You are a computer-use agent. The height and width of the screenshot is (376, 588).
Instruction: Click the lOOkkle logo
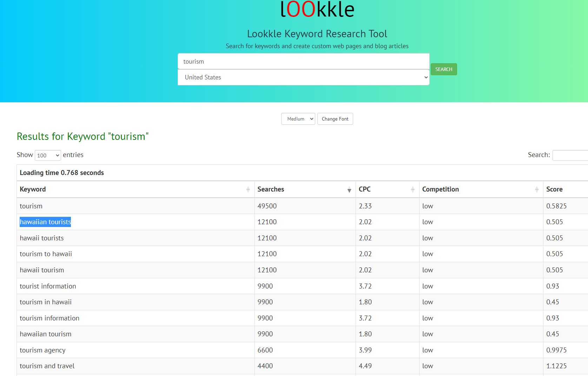coord(317,9)
